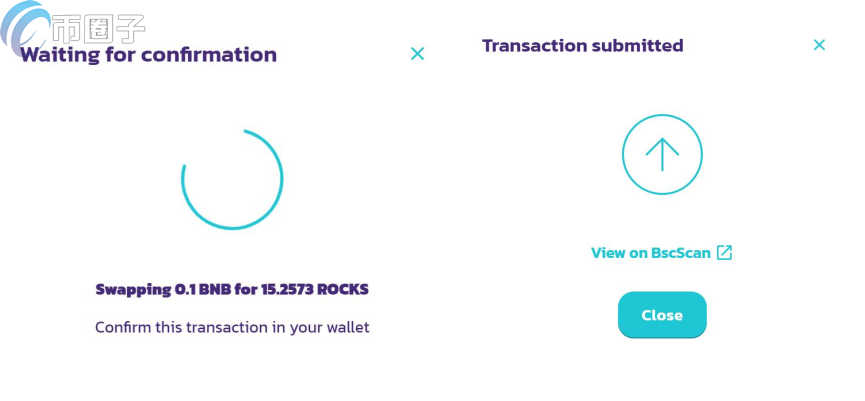Click the external link icon beside BscScan

pyautogui.click(x=725, y=252)
